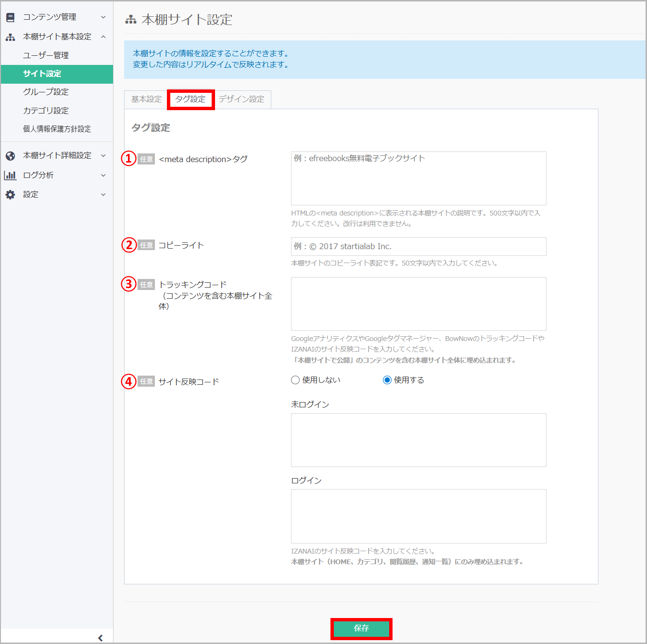Viewport: 647px width, 644px height.
Task: Open ユーザー管理 in the sidebar
Action: 46,55
